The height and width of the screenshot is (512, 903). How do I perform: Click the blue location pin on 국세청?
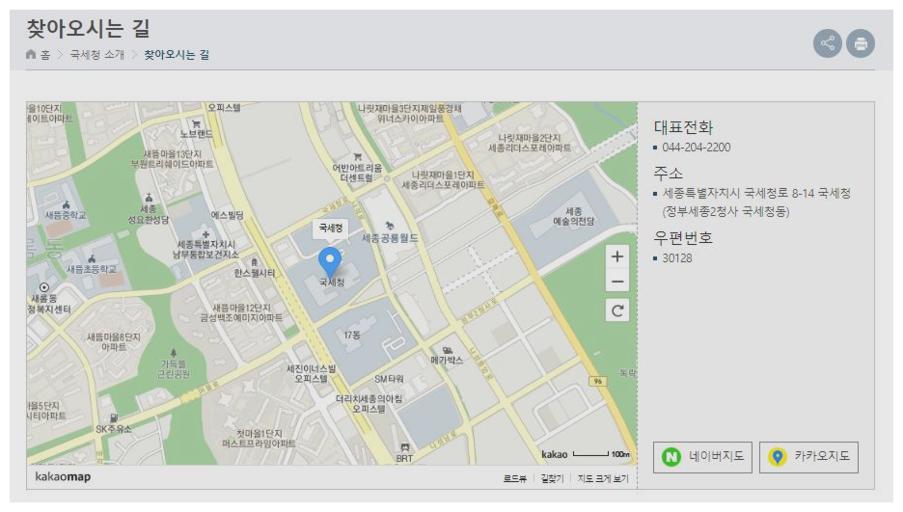(329, 263)
